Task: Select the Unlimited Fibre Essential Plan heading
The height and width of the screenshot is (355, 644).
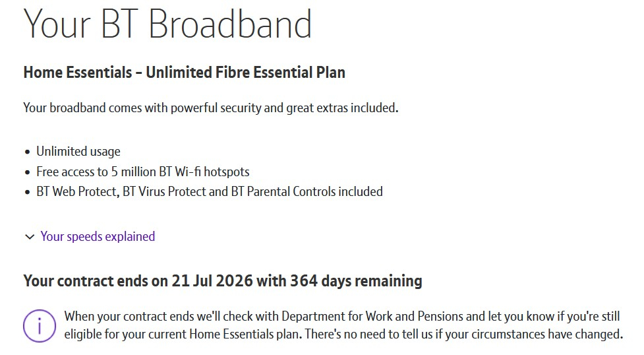Action: pyautogui.click(x=246, y=73)
